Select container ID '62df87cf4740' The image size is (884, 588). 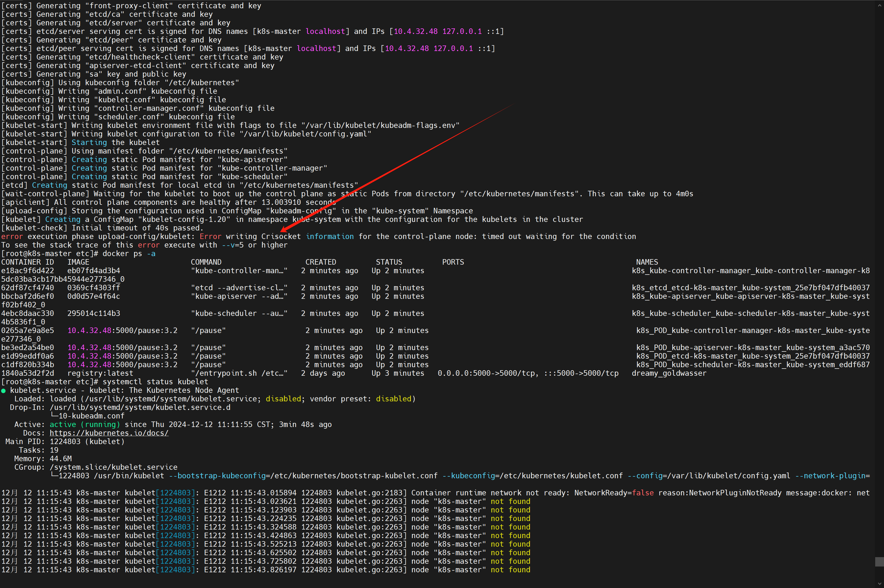pos(27,288)
